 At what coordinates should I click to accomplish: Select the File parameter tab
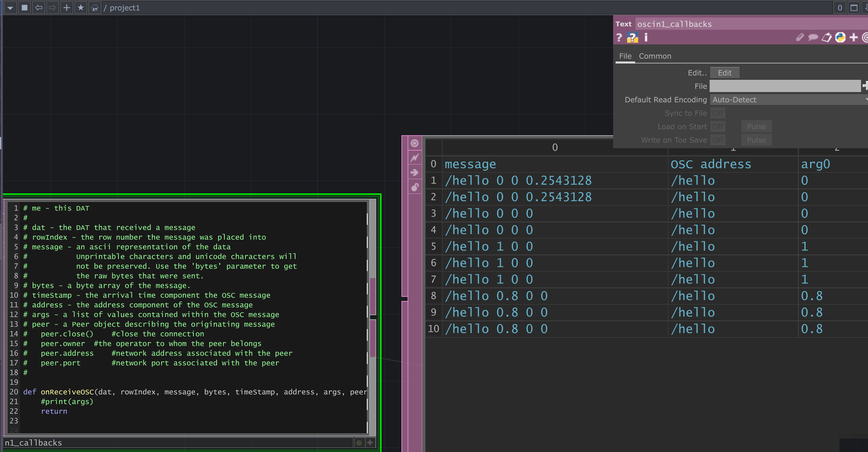(x=625, y=56)
